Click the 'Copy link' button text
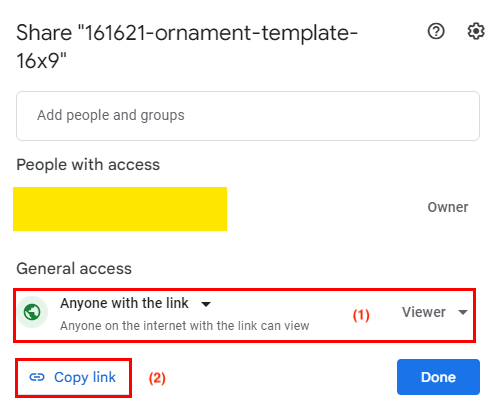This screenshot has height=410, width=499. pyautogui.click(x=85, y=377)
